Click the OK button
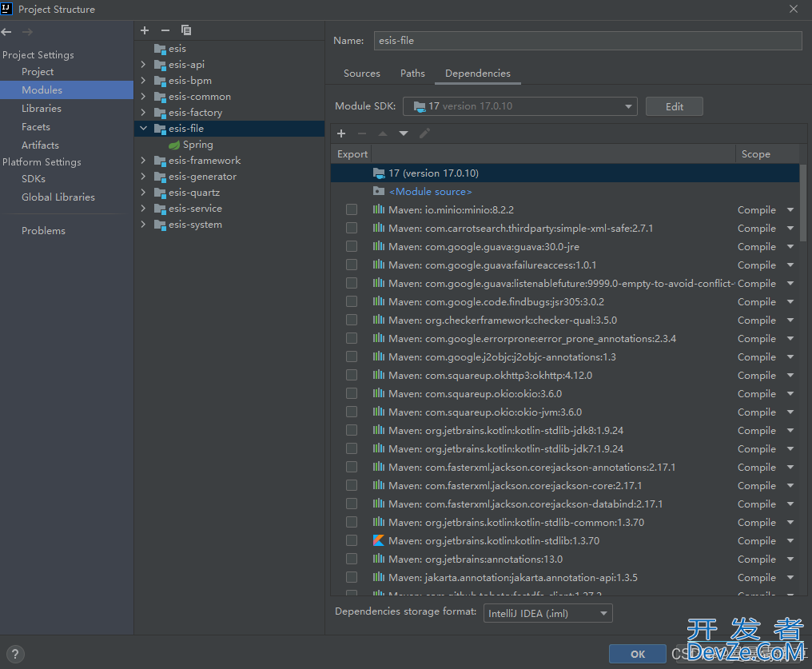 (x=638, y=654)
